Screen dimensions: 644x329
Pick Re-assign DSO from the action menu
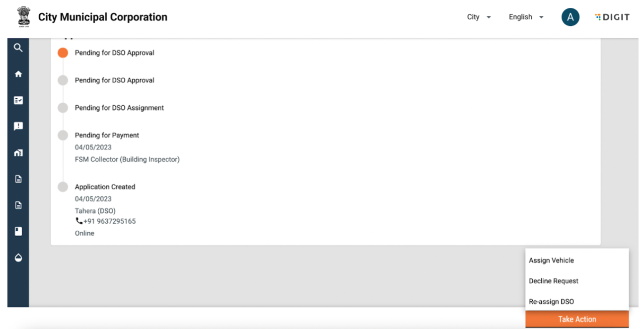[551, 302]
